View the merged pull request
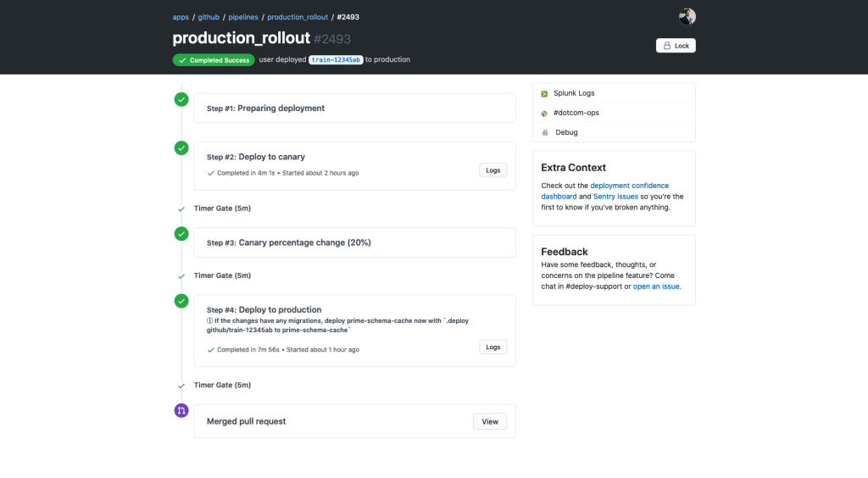Screen dimensions: 868x478 [x=490, y=421]
